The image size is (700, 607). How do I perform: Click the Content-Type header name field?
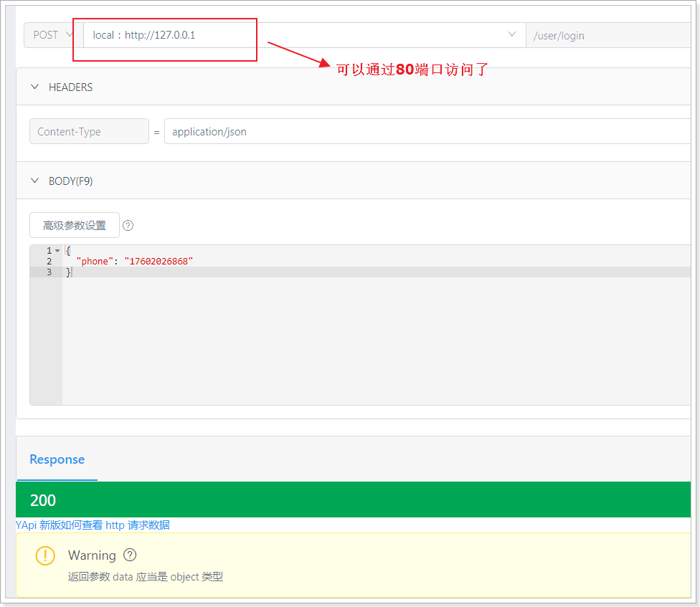(x=89, y=132)
